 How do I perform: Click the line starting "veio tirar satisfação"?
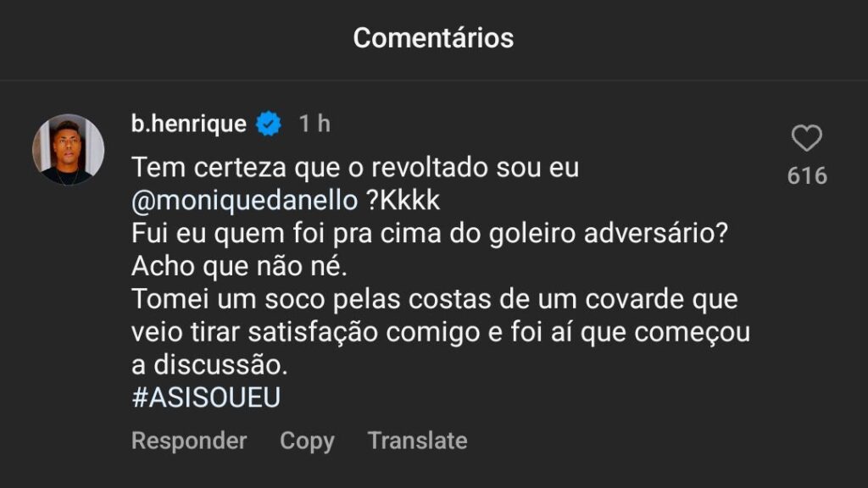click(441, 333)
